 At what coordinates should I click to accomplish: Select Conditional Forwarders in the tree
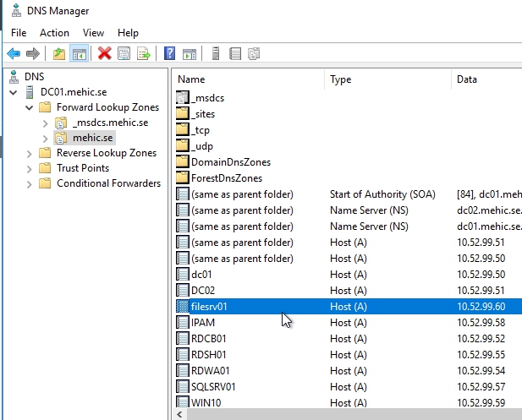coord(108,183)
